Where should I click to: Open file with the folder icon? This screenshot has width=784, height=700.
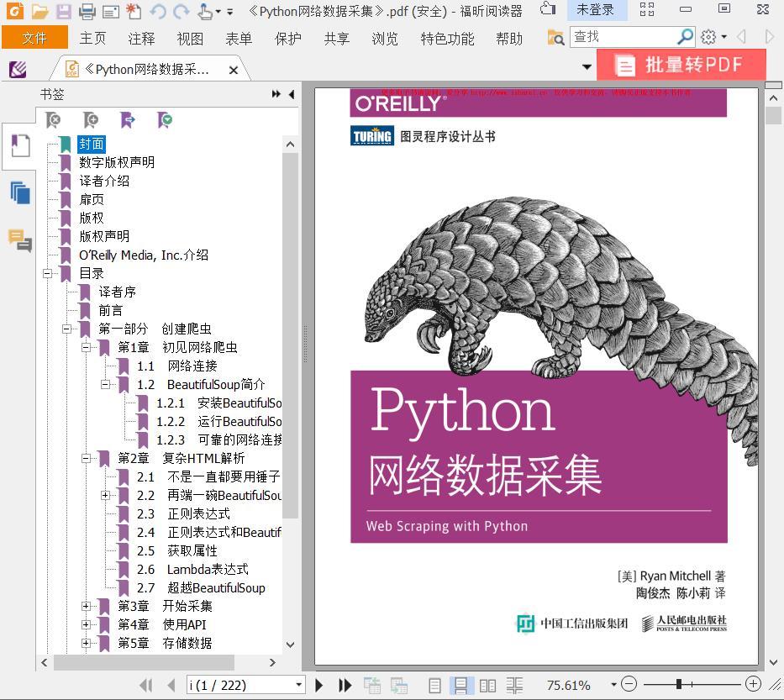point(40,10)
